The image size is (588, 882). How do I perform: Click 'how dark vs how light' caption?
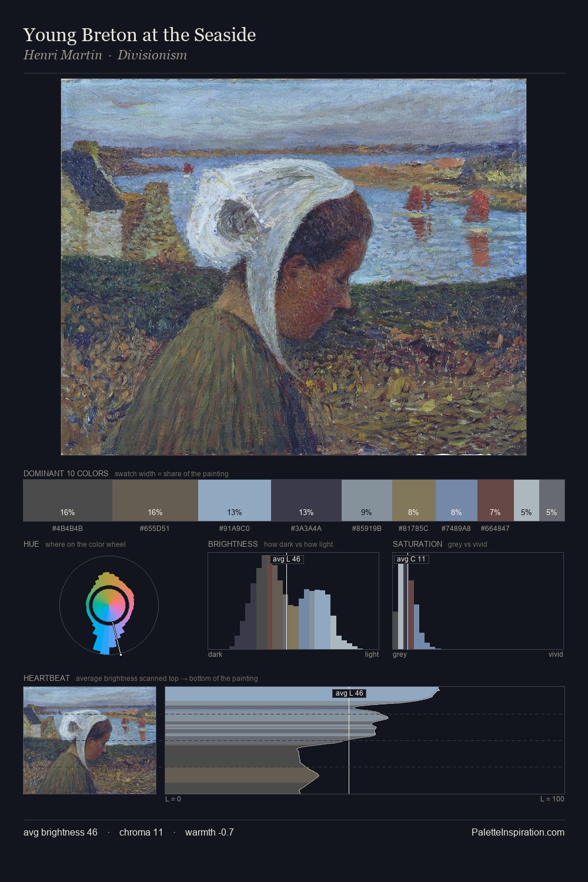pyautogui.click(x=299, y=544)
